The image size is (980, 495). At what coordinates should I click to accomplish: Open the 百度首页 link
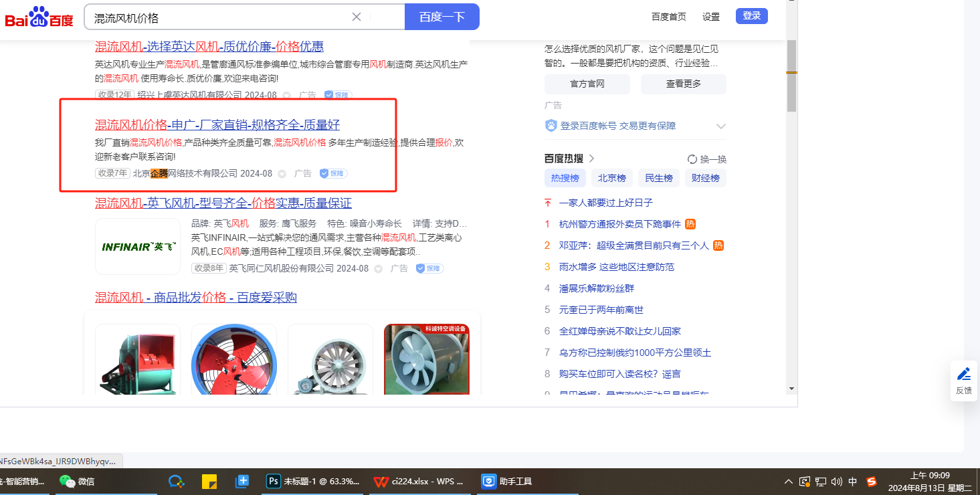coord(669,17)
